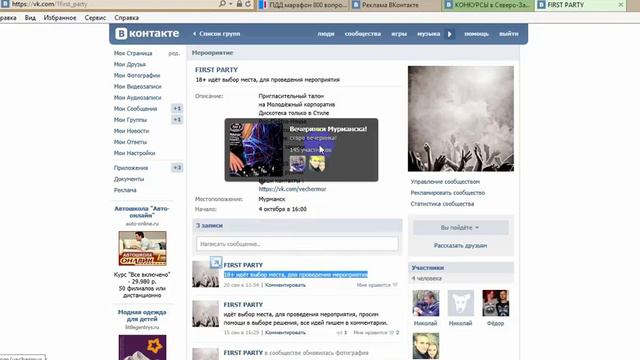This screenshot has height=360, width=640.
Task: Click Комментировать under the first post
Action: (285, 285)
